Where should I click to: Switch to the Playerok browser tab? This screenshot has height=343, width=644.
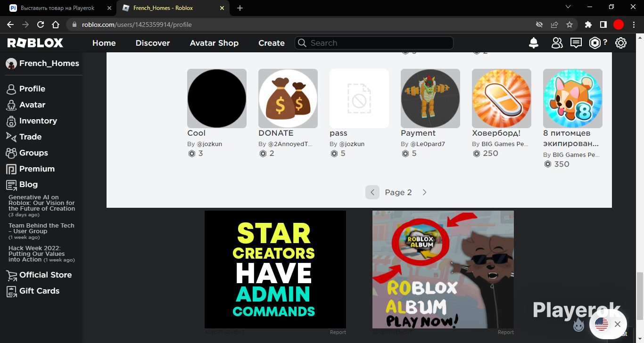(60, 8)
